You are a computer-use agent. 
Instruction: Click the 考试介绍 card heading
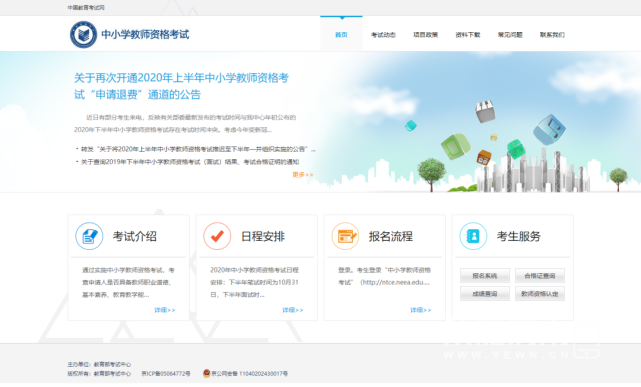pos(134,236)
